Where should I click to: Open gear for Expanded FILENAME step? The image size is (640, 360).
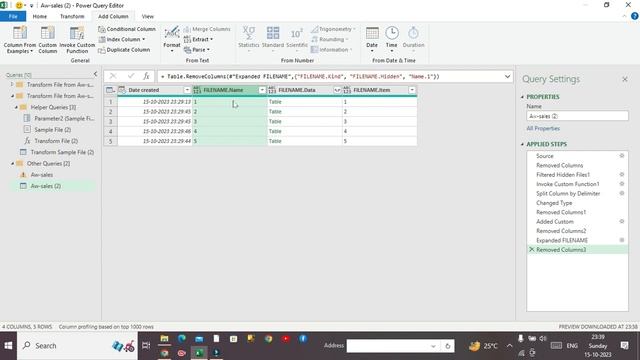pos(622,240)
